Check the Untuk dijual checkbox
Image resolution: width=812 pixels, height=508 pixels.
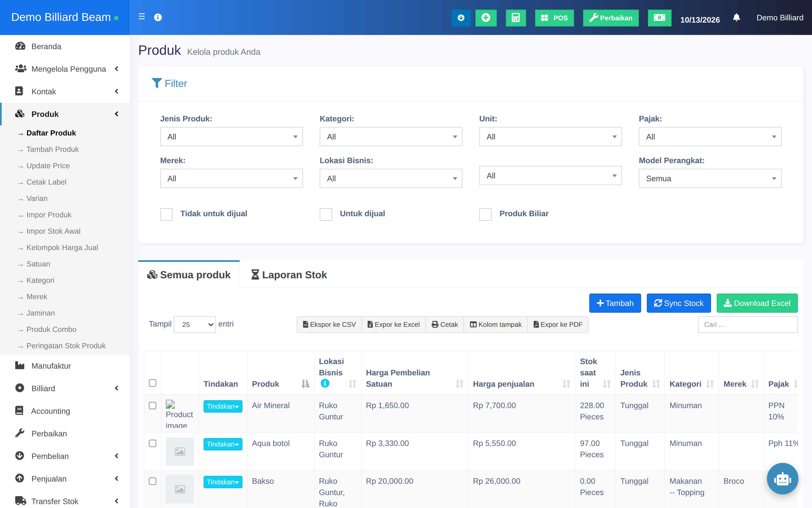[x=326, y=214]
